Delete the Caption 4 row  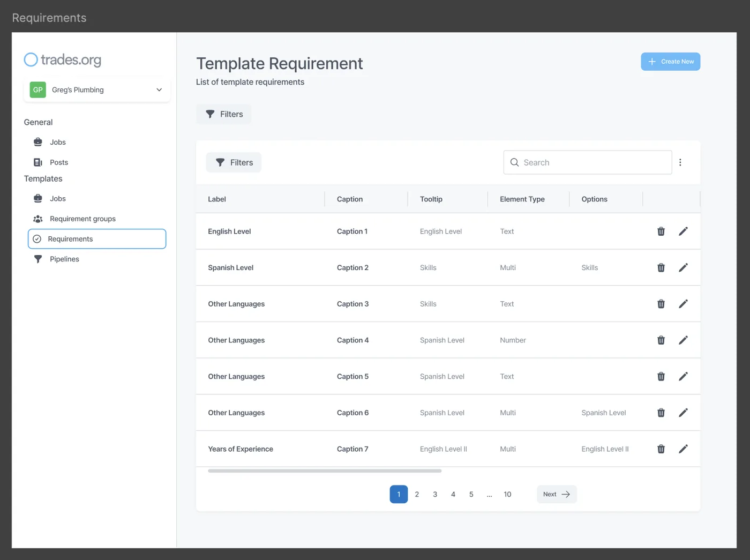[x=661, y=340]
